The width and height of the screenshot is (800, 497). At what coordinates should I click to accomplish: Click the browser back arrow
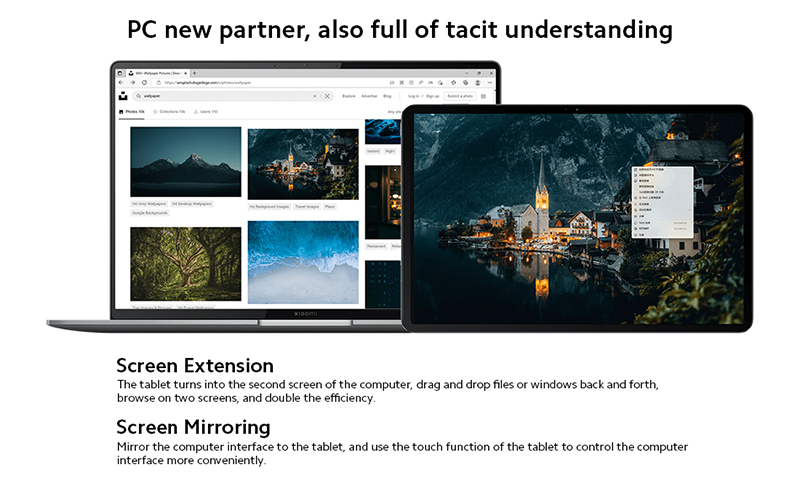[x=121, y=82]
